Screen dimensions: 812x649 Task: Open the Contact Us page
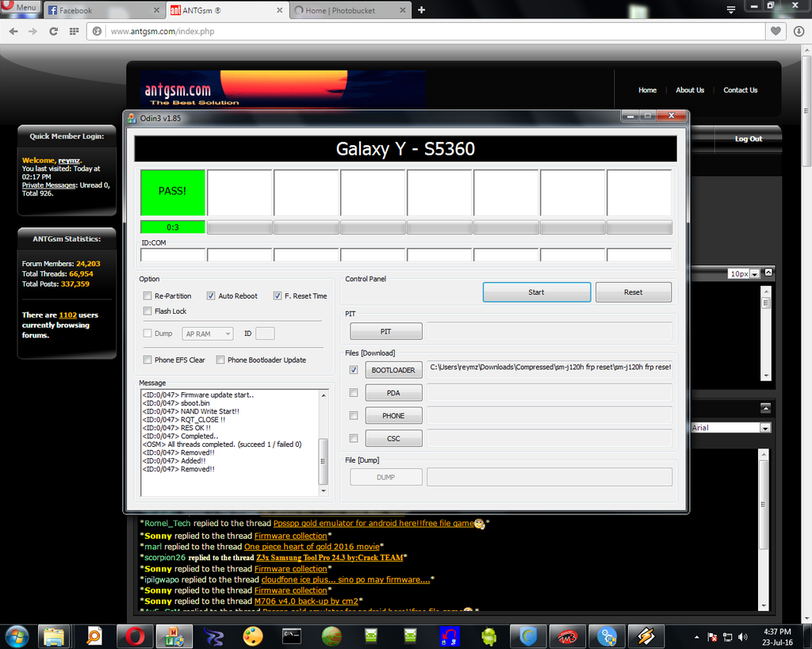tap(740, 90)
